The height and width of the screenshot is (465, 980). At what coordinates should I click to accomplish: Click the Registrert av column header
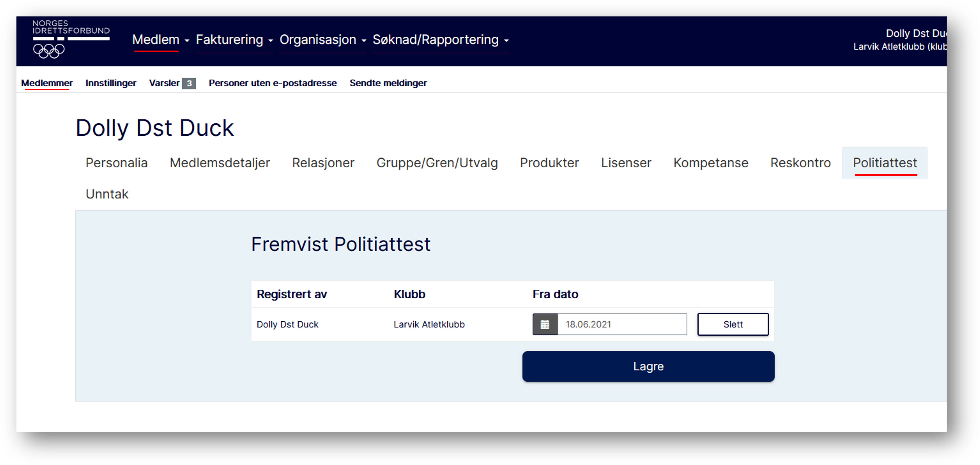point(292,294)
